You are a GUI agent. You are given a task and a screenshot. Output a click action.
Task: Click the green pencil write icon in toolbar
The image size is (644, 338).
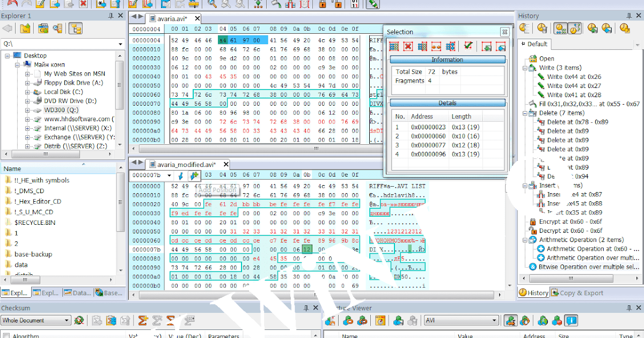tap(373, 4)
